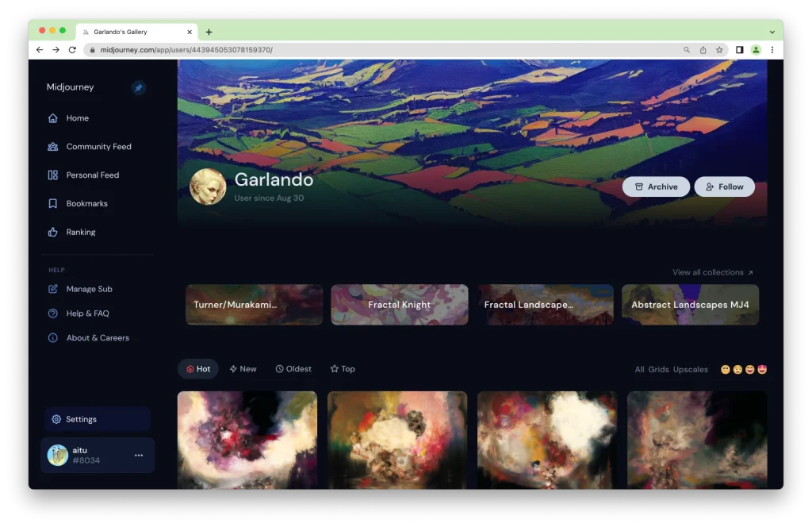Open the Ranking page

pyautogui.click(x=80, y=233)
